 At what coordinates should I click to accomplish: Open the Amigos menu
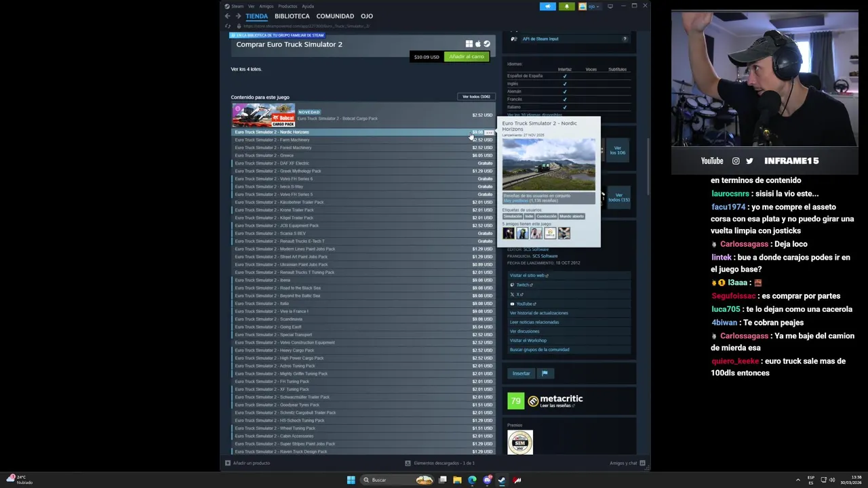pos(267,6)
